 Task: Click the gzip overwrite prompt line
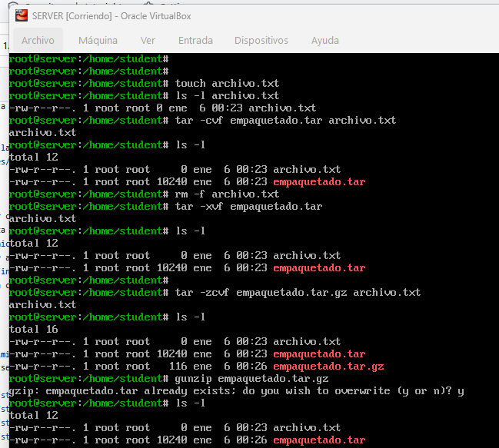[236, 391]
